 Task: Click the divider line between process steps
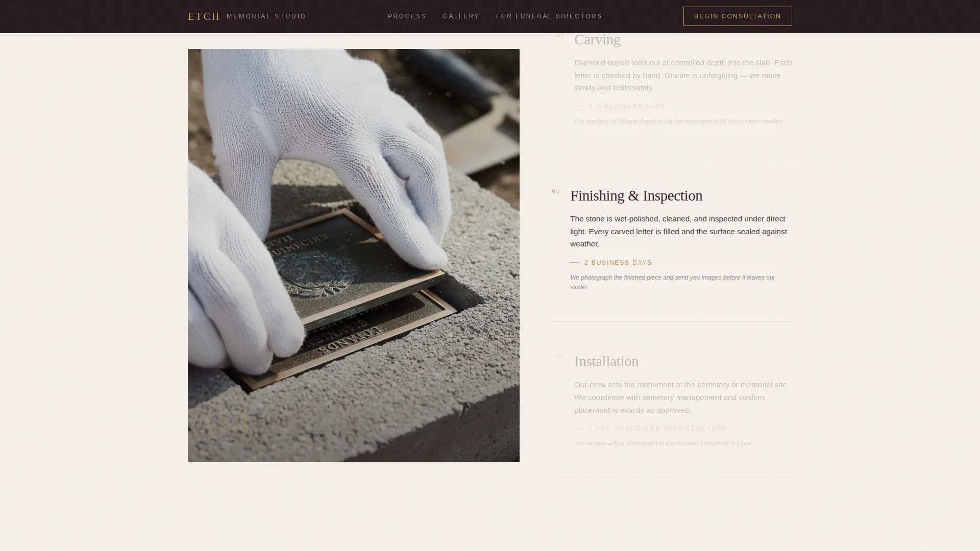(x=671, y=321)
